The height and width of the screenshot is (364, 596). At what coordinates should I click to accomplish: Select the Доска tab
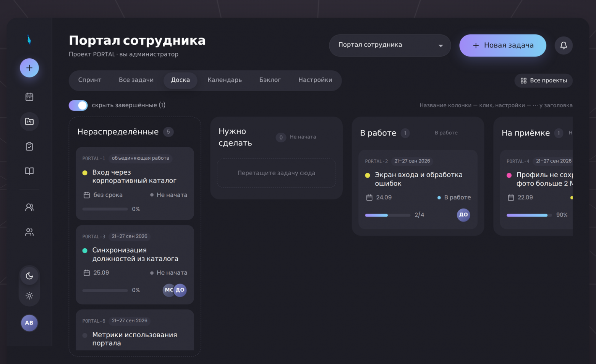pyautogui.click(x=180, y=80)
